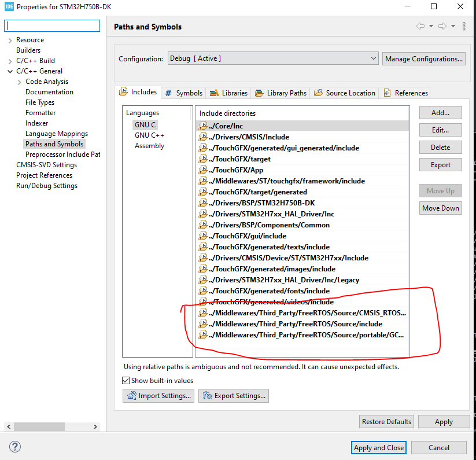Toggle the Show built-in values checkbox

pyautogui.click(x=126, y=381)
